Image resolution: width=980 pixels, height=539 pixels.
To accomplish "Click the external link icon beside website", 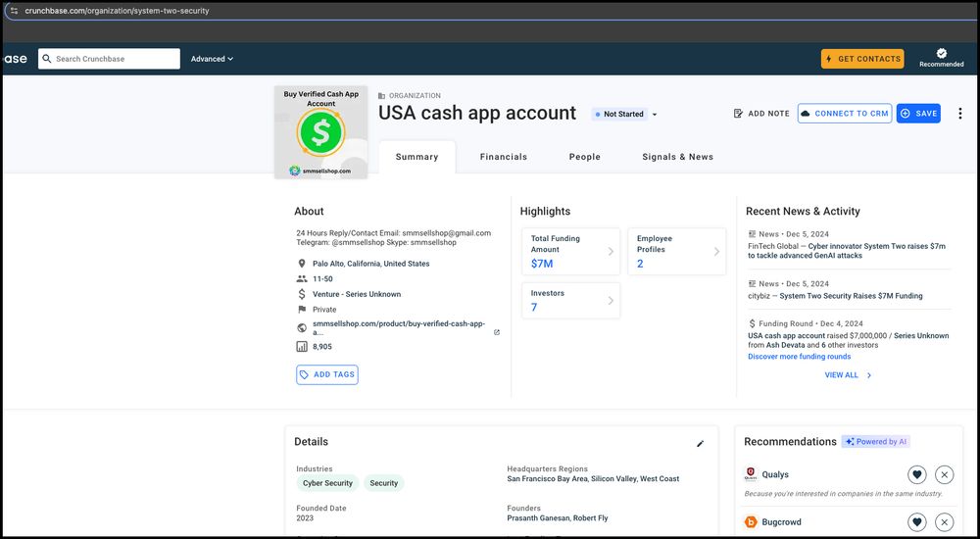I will click(497, 332).
